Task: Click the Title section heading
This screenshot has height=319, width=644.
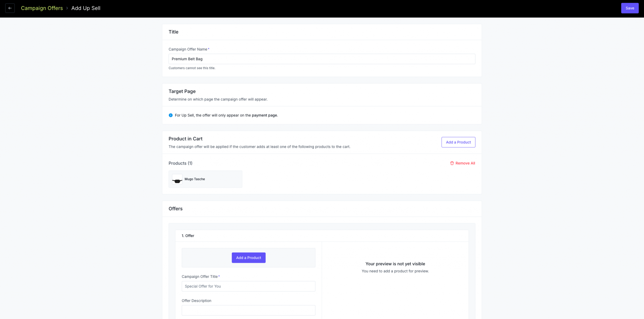Action: click(173, 32)
